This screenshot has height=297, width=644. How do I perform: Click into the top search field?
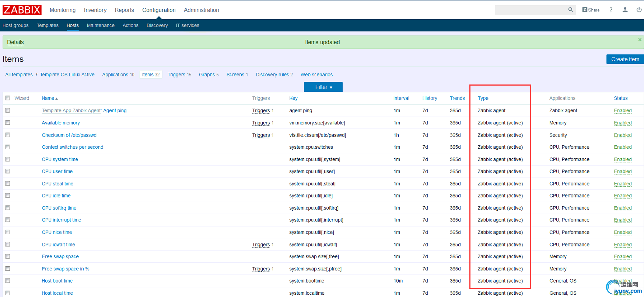point(531,10)
